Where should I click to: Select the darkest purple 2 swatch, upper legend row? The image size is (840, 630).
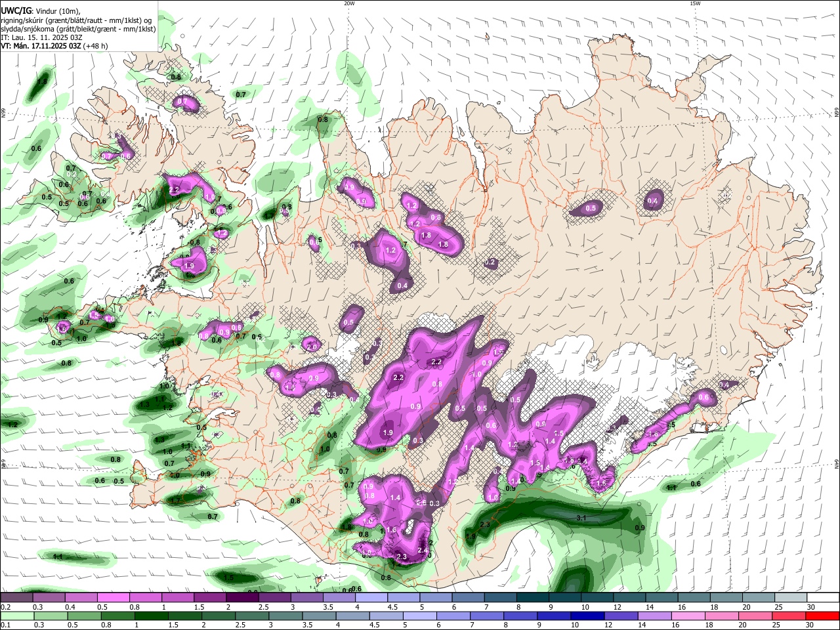(241, 598)
